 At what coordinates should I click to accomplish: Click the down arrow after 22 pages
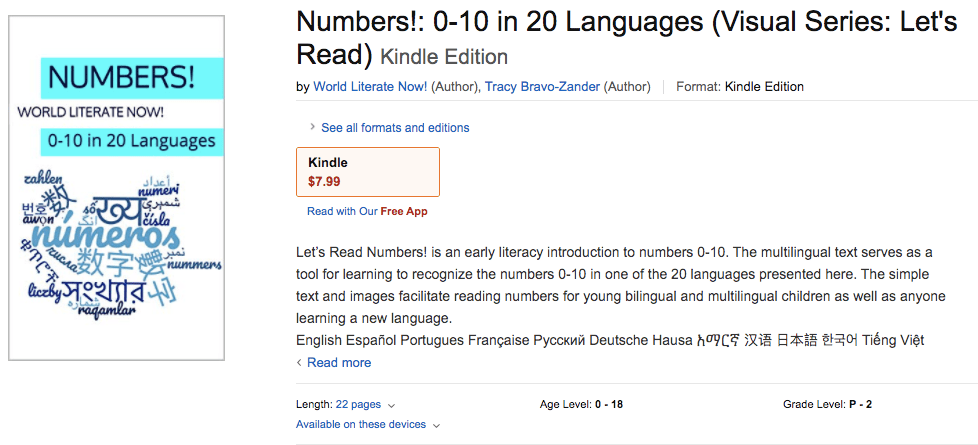(x=391, y=406)
